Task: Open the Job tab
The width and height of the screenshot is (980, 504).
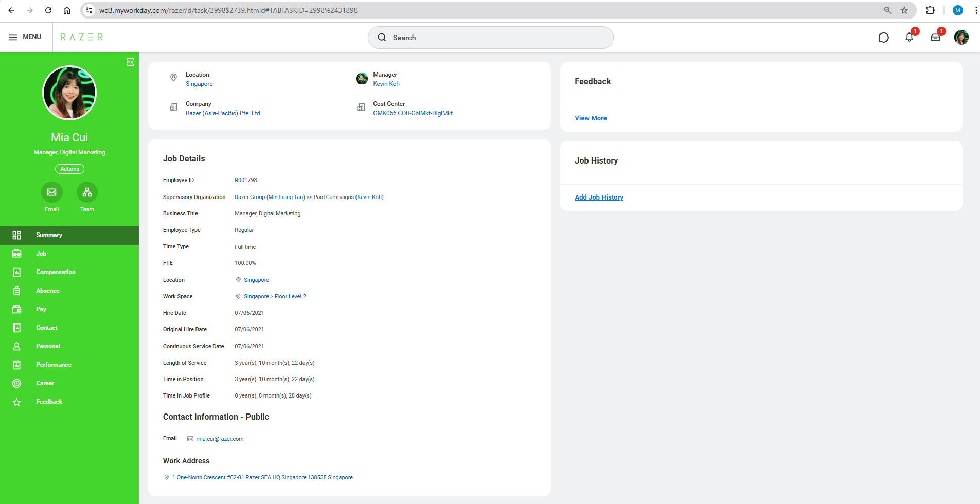Action: 69,254
